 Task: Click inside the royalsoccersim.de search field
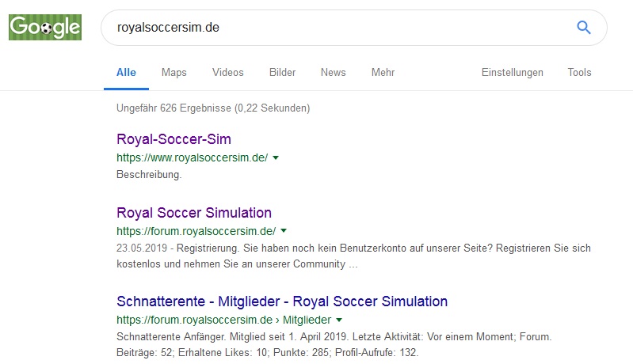tap(343, 28)
